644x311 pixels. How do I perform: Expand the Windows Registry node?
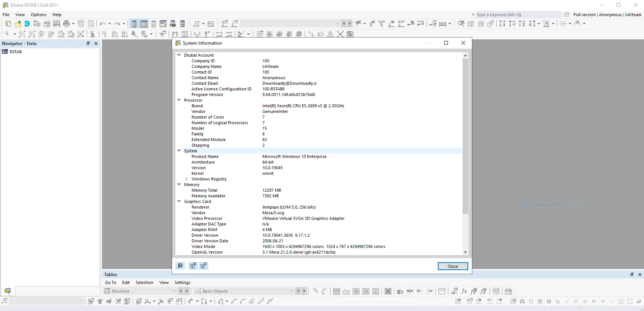[x=187, y=179]
